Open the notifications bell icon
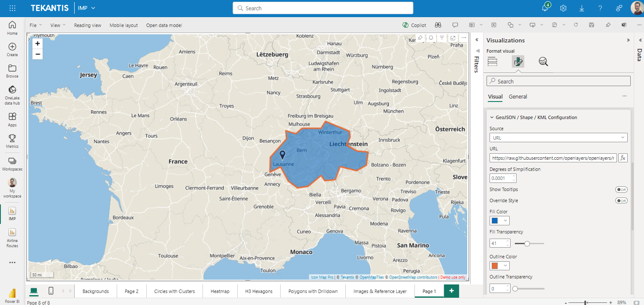This screenshot has width=644, height=305. (x=545, y=8)
